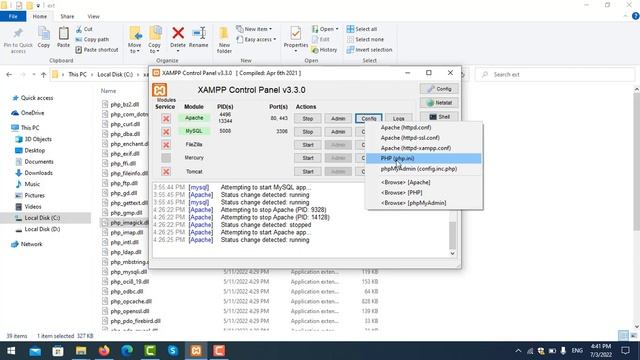Switch to the Share ribbon tab

click(67, 16)
